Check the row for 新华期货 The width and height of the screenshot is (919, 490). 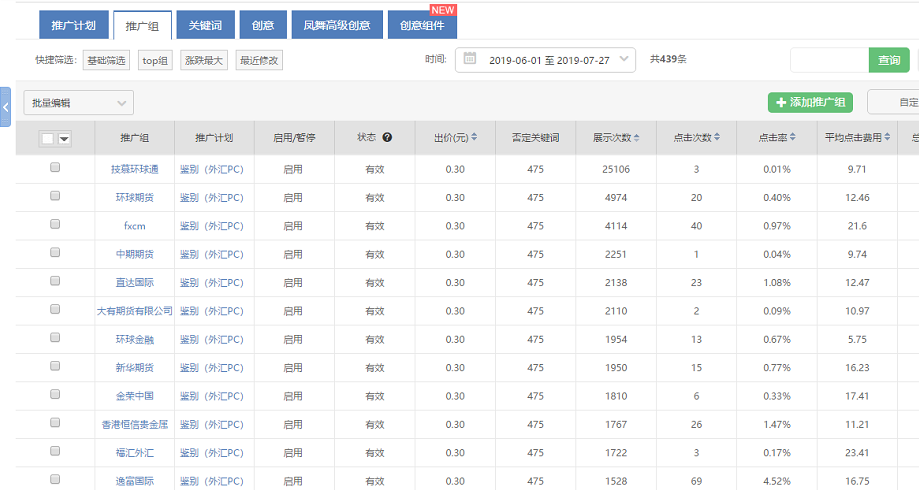point(55,366)
